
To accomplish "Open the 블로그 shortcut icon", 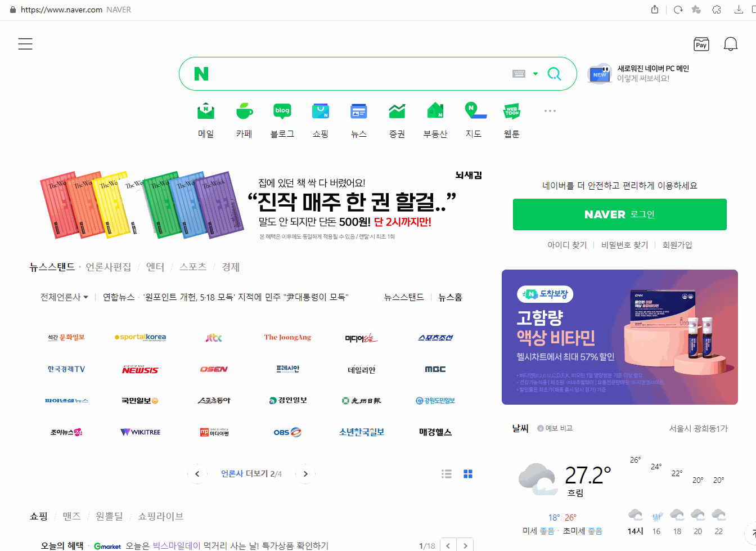I will point(282,111).
